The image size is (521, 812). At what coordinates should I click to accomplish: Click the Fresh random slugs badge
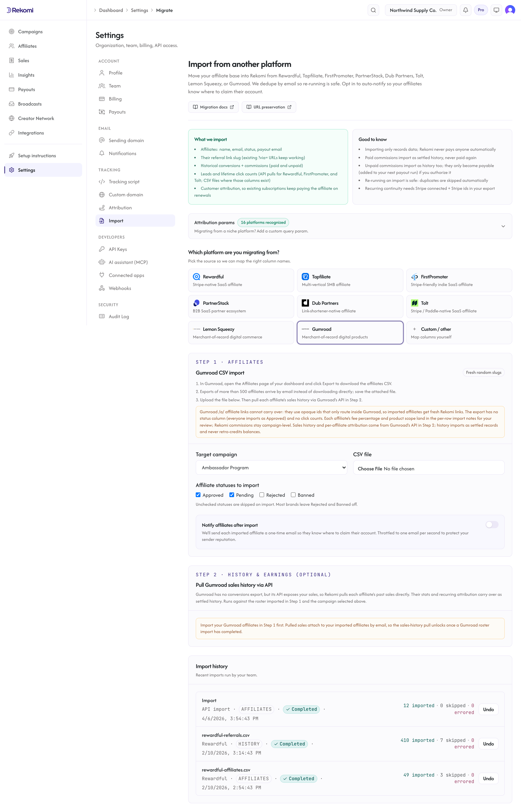point(483,372)
